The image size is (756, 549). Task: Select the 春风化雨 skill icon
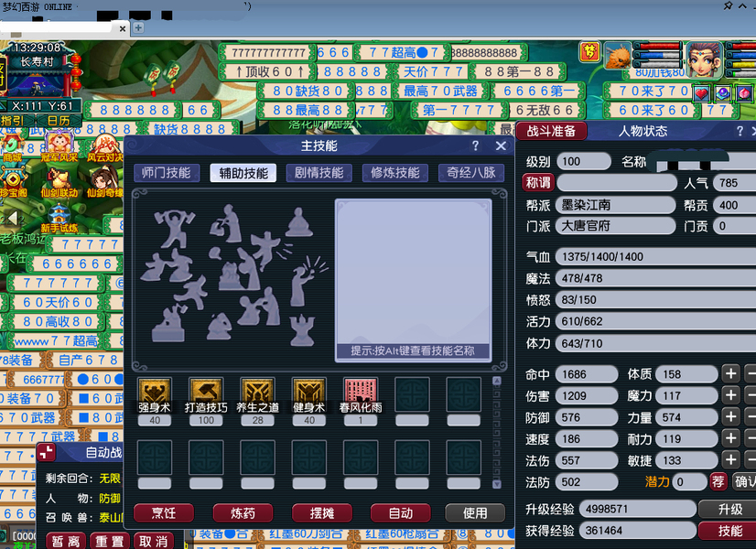[x=361, y=391]
